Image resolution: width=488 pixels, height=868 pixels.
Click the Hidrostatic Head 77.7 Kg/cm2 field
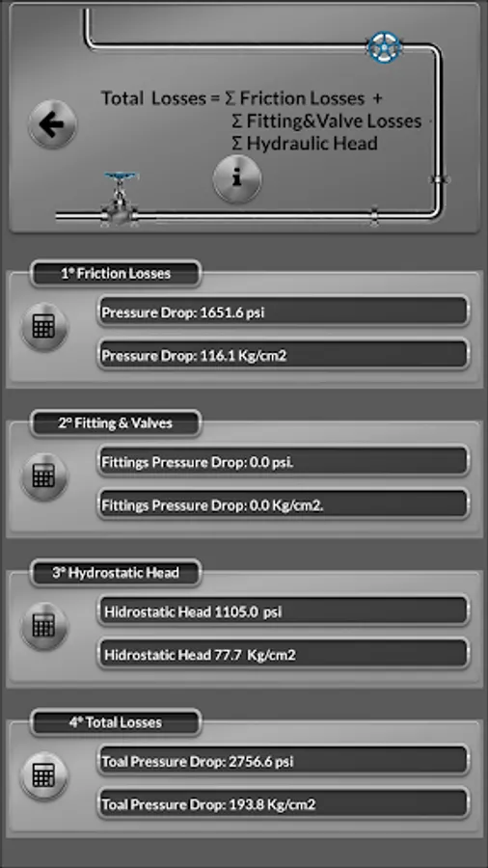pos(284,654)
